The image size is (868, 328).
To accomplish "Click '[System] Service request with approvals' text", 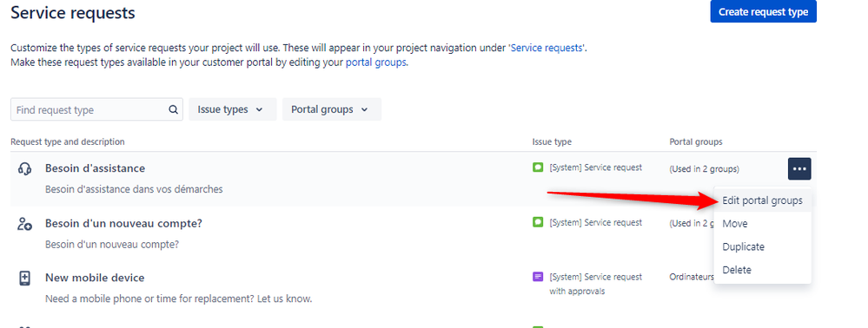I will click(596, 284).
